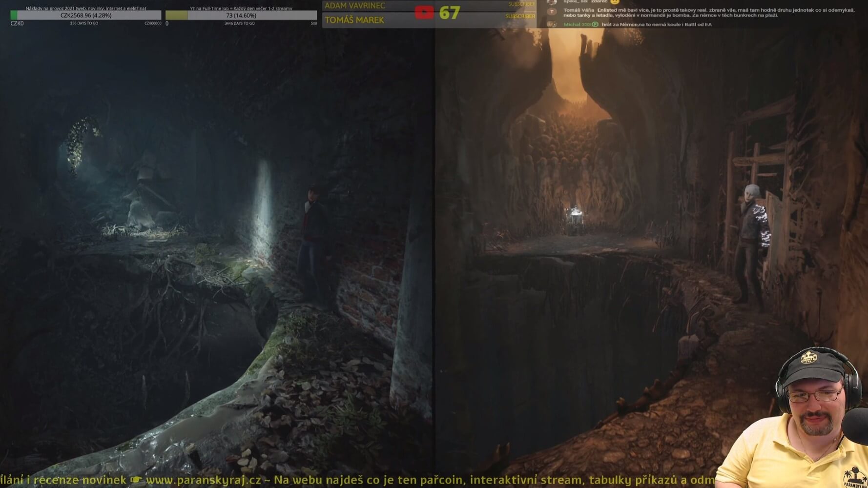Viewport: 868px width, 488px height.
Task: Click the 67 viewer count number
Action: (449, 13)
